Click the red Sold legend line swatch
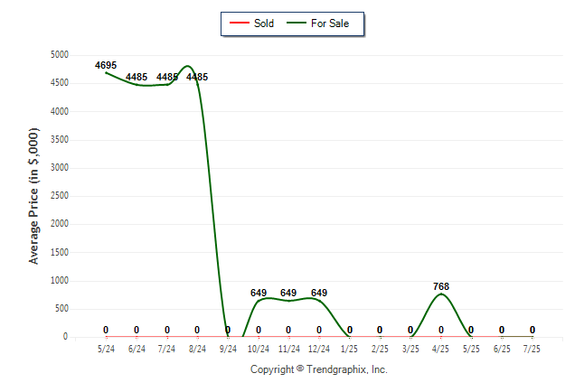 tap(239, 23)
